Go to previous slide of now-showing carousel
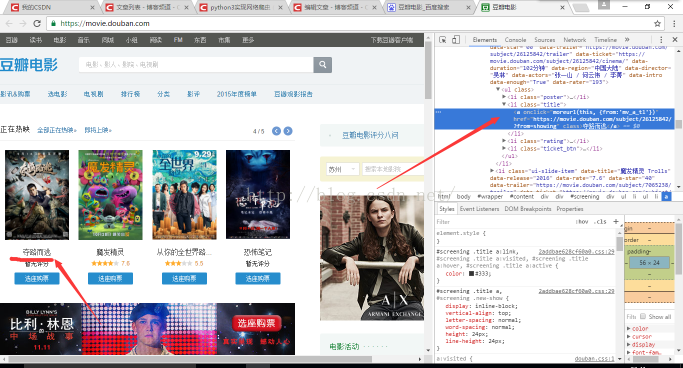The image size is (683, 368). [276, 131]
